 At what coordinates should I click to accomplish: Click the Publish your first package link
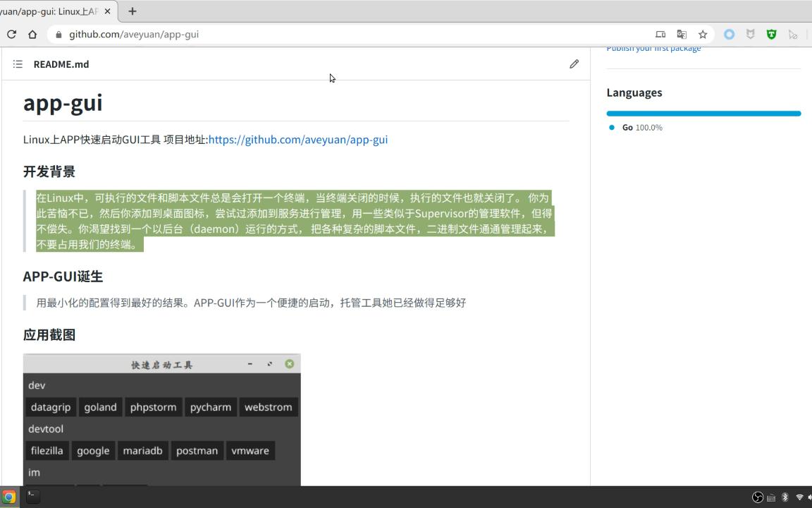(x=653, y=47)
